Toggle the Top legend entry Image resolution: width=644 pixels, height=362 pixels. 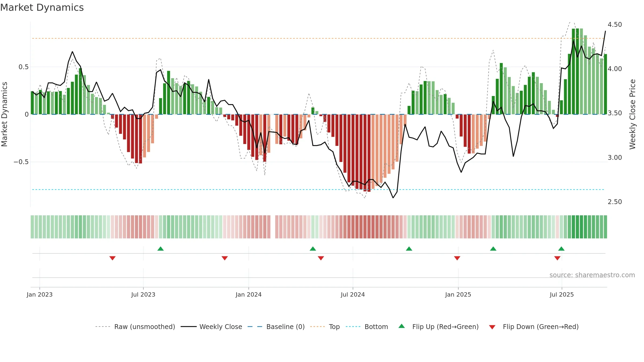(325, 327)
